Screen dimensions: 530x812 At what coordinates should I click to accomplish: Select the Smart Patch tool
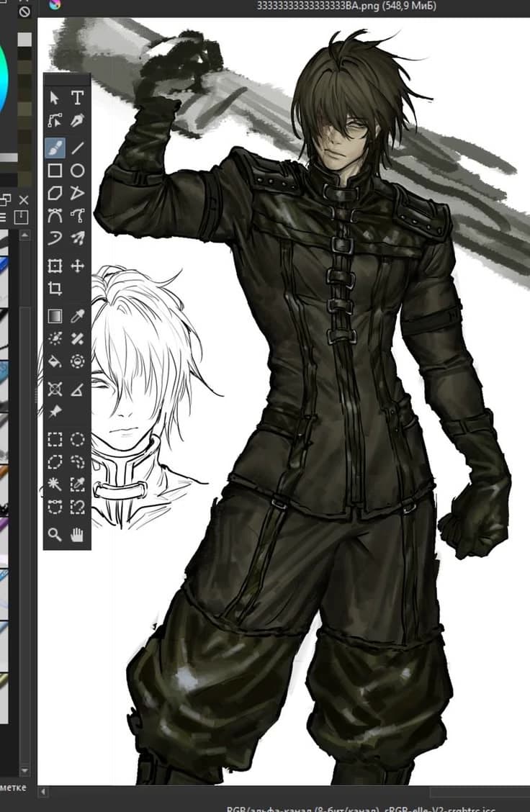click(x=77, y=338)
